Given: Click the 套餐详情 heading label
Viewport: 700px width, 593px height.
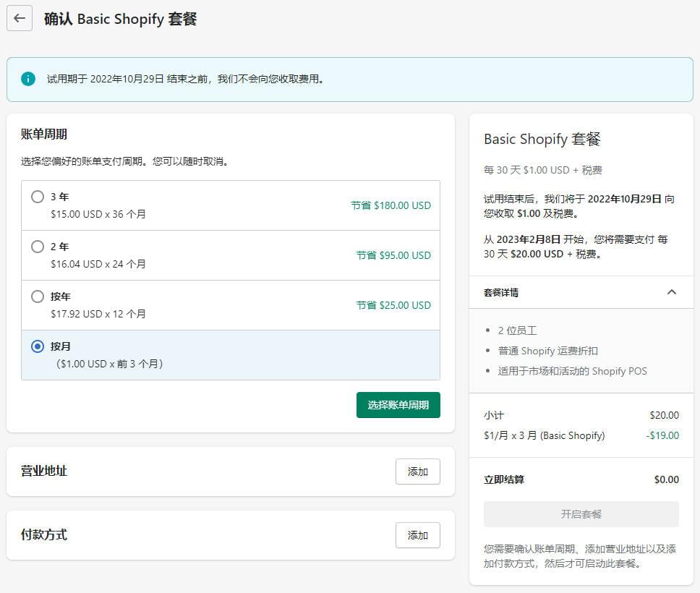Looking at the screenshot, I should pyautogui.click(x=501, y=292).
